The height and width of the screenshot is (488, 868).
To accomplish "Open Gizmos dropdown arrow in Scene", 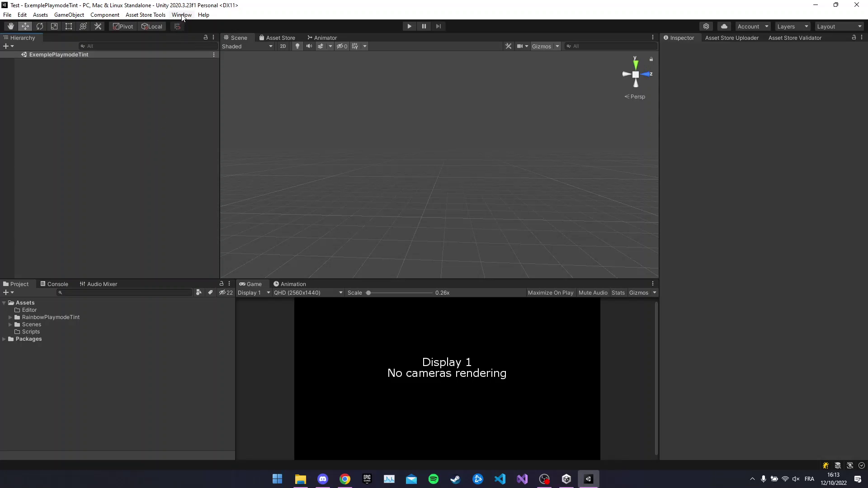I will point(557,46).
